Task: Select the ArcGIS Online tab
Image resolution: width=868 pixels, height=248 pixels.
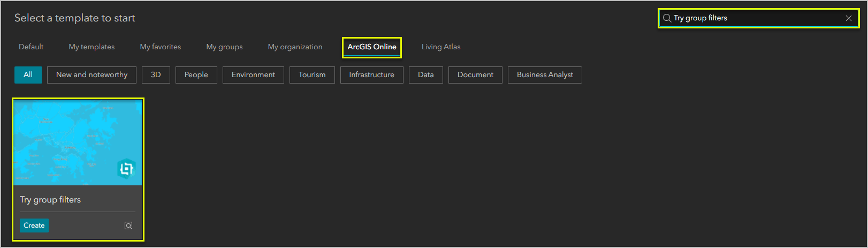Action: point(372,47)
